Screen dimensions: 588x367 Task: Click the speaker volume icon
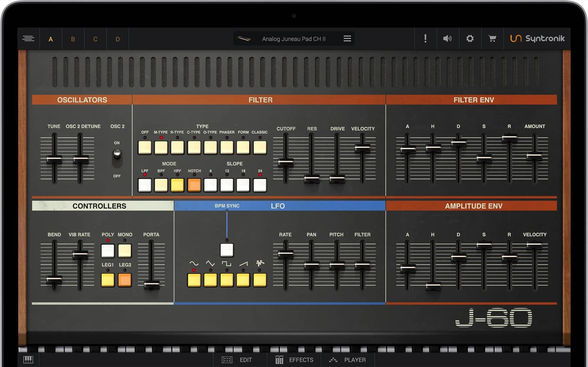pos(447,38)
